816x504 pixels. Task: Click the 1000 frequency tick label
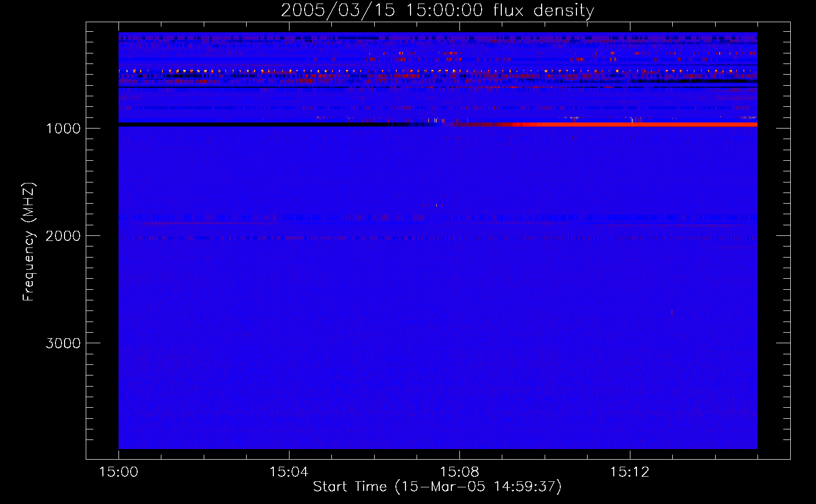tap(63, 129)
